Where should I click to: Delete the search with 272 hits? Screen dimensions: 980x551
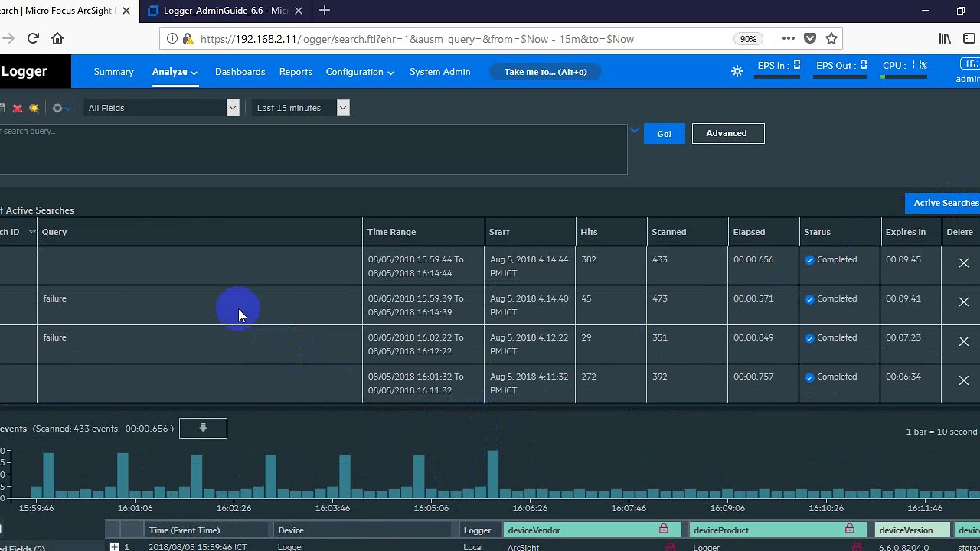pos(964,380)
